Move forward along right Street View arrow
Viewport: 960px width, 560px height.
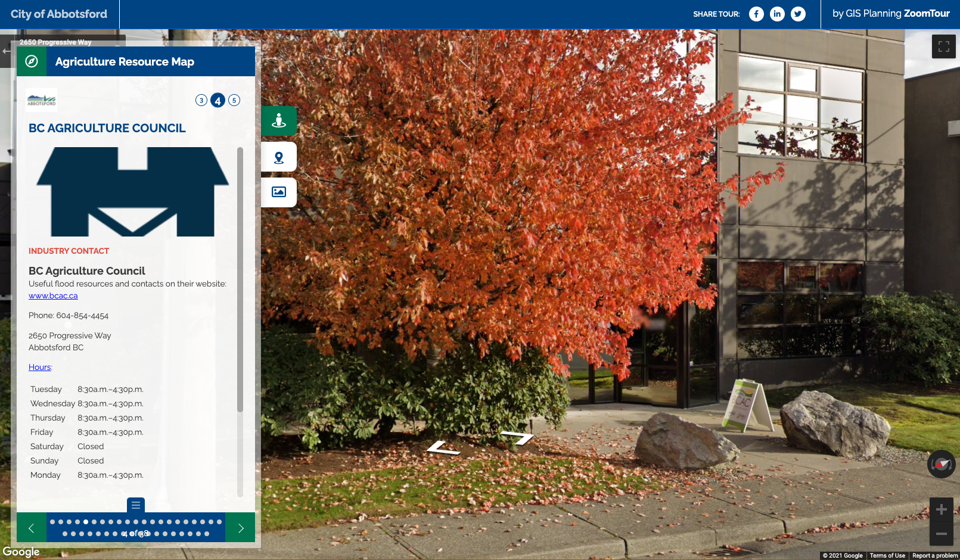click(x=517, y=438)
